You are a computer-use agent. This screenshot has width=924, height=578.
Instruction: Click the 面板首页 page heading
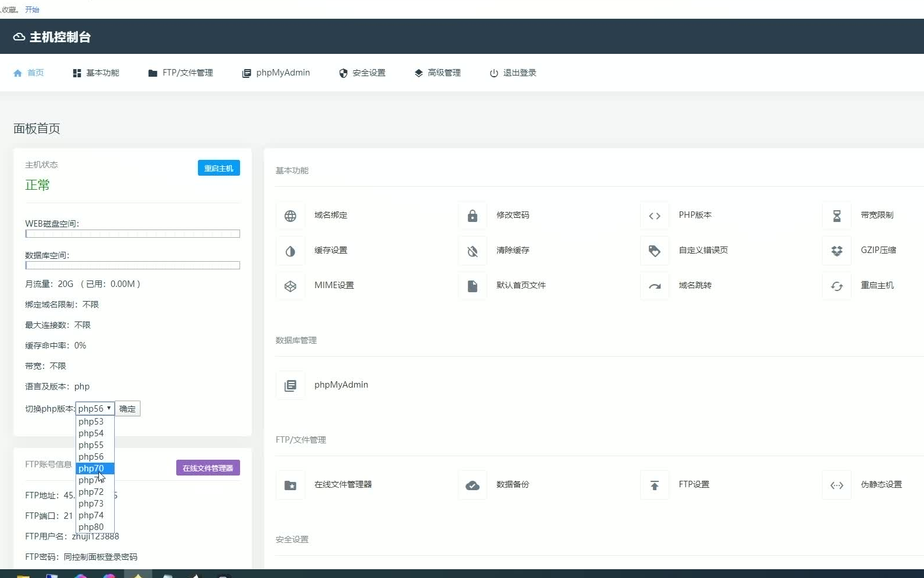pos(37,129)
